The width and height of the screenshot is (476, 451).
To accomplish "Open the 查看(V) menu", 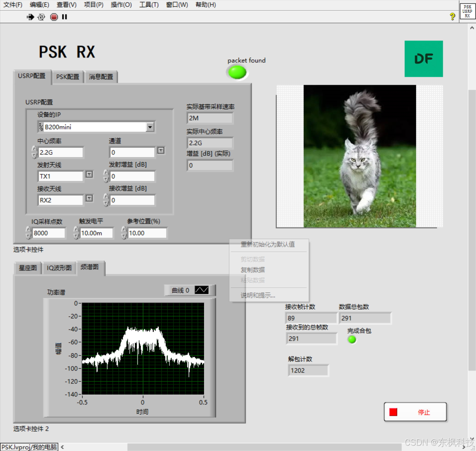I will point(66,5).
